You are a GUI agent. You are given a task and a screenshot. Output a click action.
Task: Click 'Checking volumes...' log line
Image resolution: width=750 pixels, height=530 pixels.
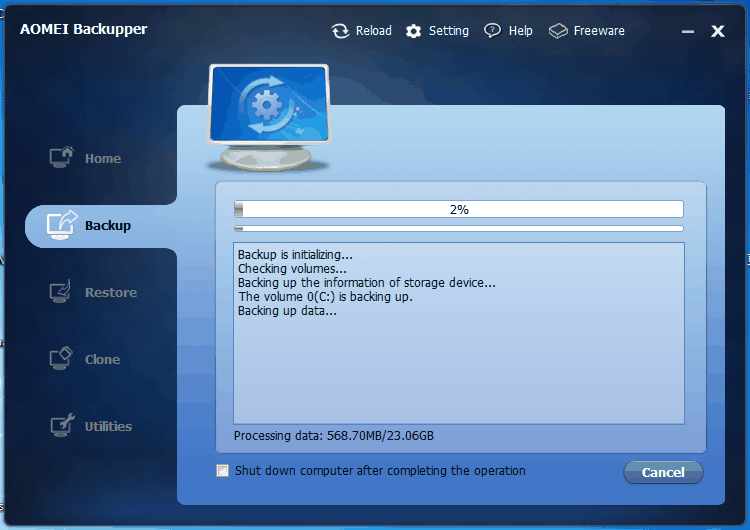(292, 268)
